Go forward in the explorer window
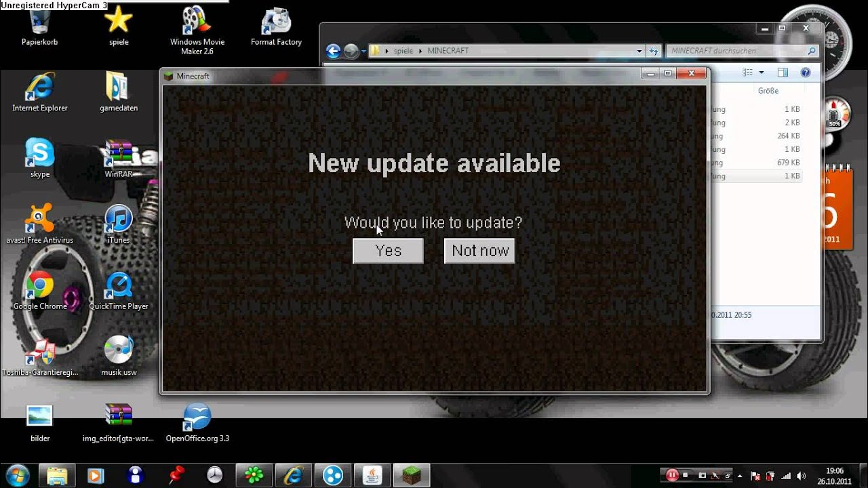Viewport: 868px width, 488px height. pyautogui.click(x=351, y=51)
